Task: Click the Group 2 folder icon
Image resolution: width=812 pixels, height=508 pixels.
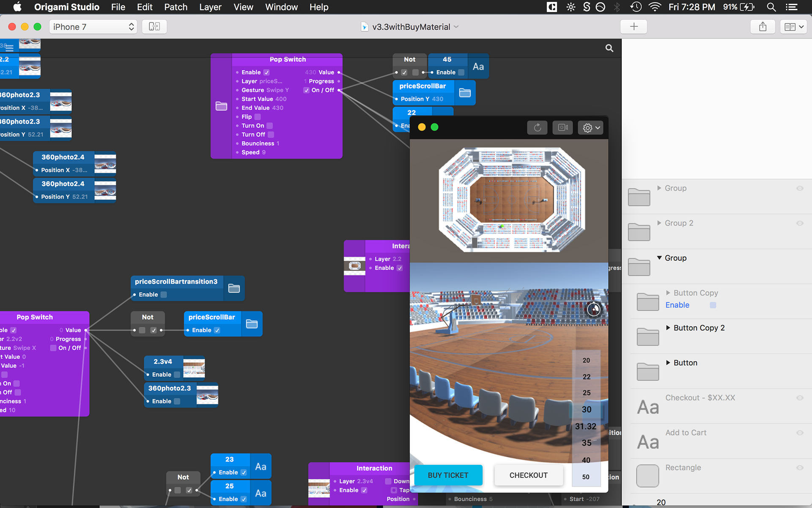Action: [x=639, y=232]
